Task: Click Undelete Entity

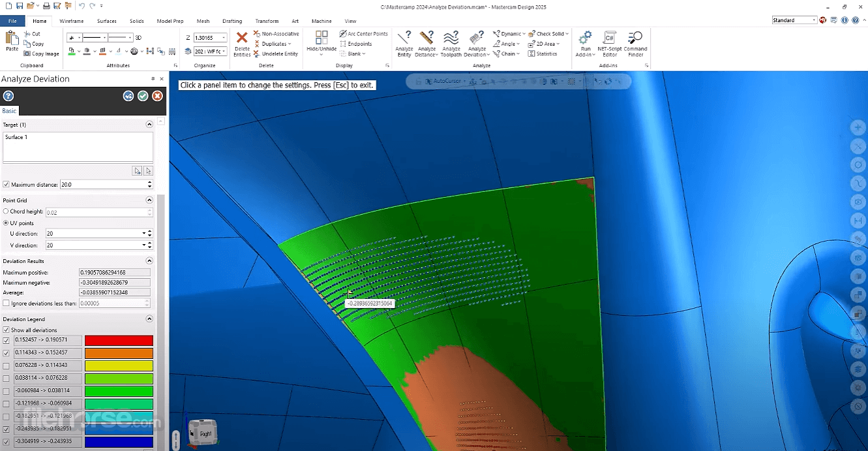Action: coord(277,54)
